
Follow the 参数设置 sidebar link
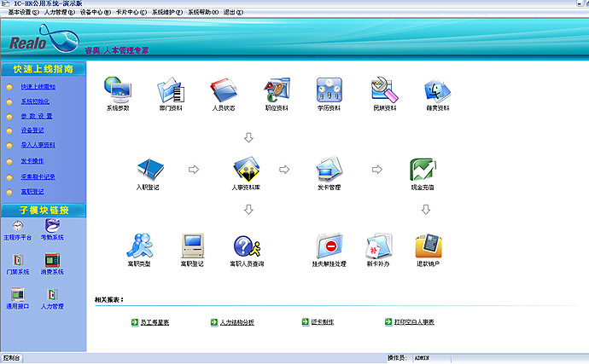click(37, 116)
